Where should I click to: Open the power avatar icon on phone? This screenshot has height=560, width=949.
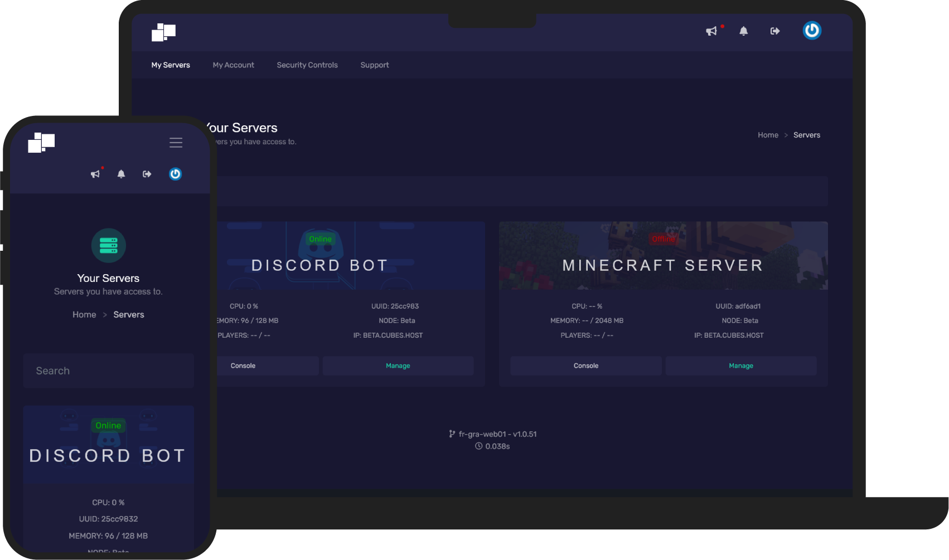coord(175,174)
